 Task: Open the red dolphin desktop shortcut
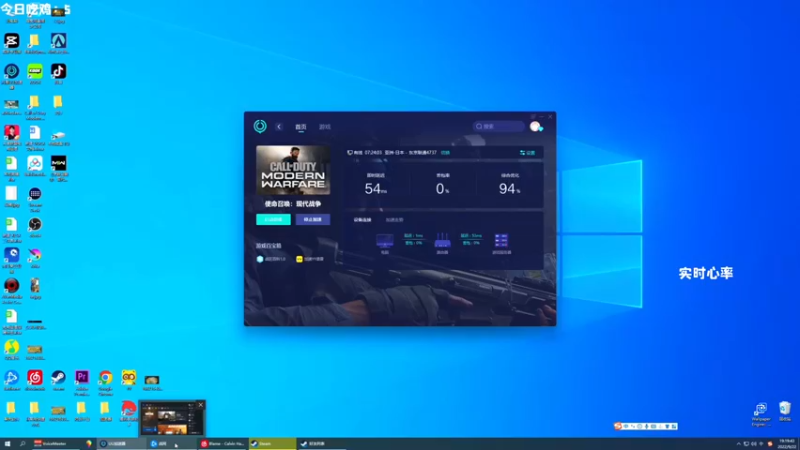pos(129,408)
